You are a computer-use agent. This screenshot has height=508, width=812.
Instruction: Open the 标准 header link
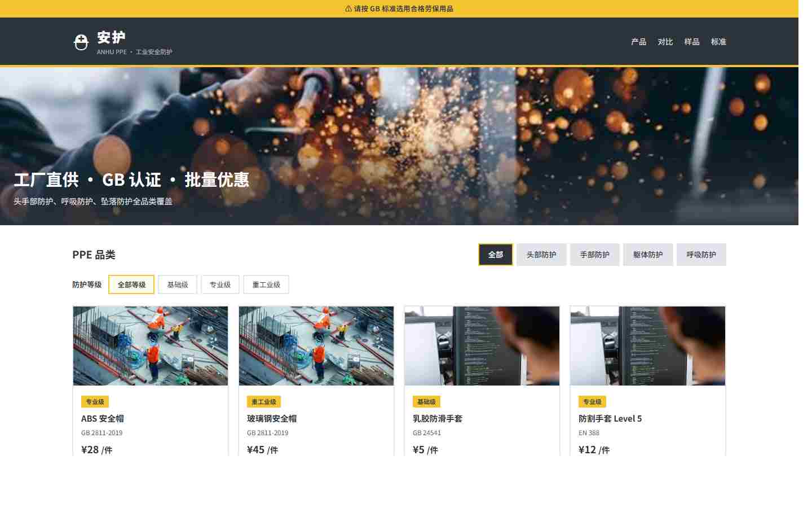718,42
